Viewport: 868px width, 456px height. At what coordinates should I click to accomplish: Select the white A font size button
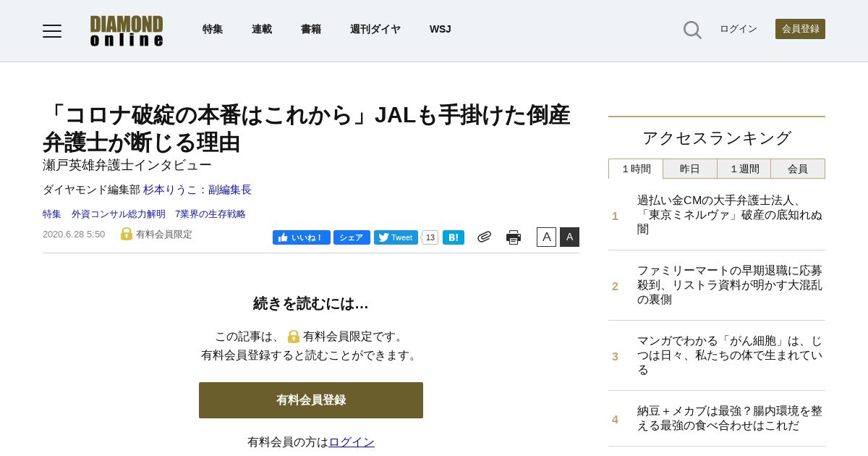point(546,237)
